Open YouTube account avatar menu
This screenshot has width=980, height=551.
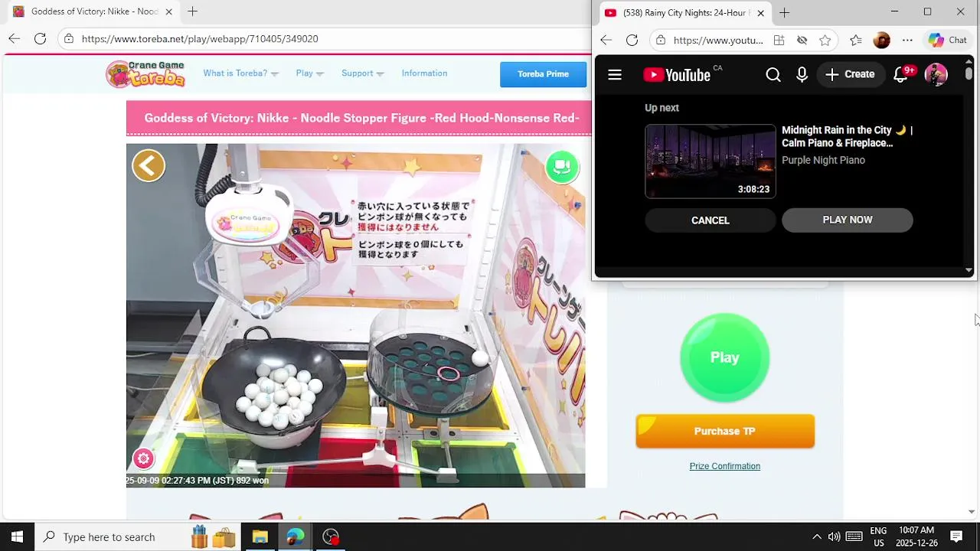[x=936, y=74]
